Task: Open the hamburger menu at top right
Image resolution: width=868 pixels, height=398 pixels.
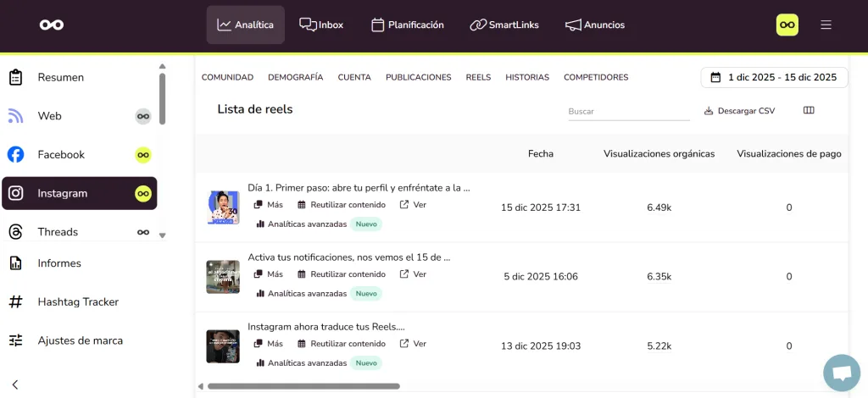Action: click(826, 25)
